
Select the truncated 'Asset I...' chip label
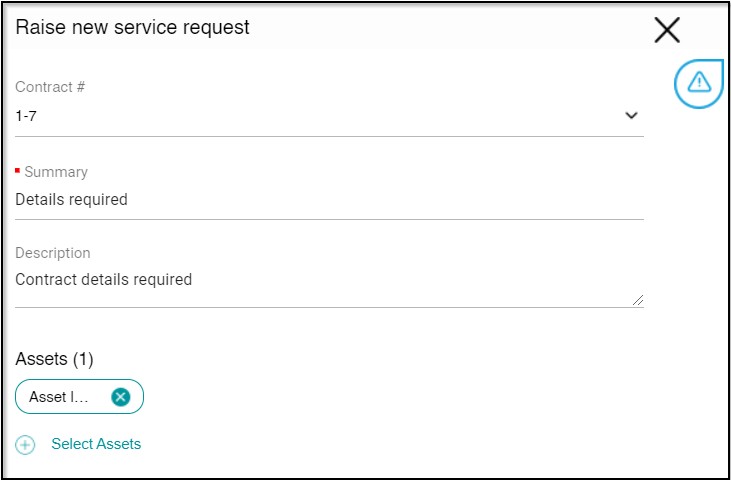(x=60, y=397)
